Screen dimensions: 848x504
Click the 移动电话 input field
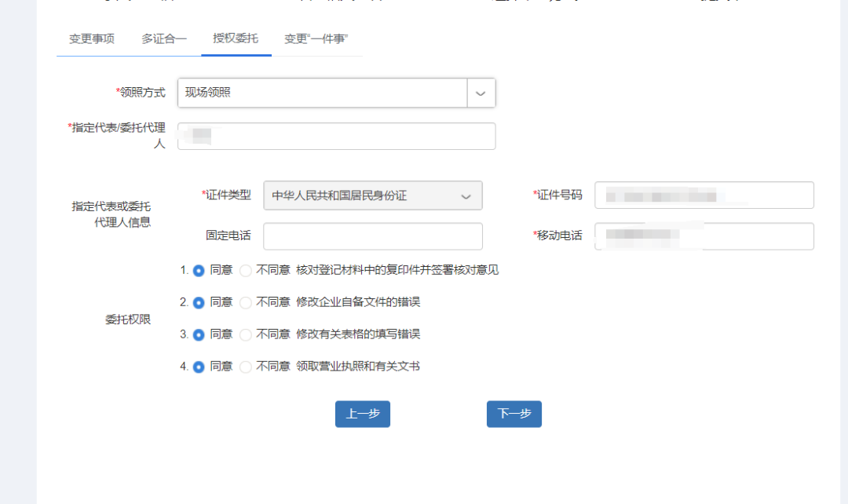[x=704, y=236]
